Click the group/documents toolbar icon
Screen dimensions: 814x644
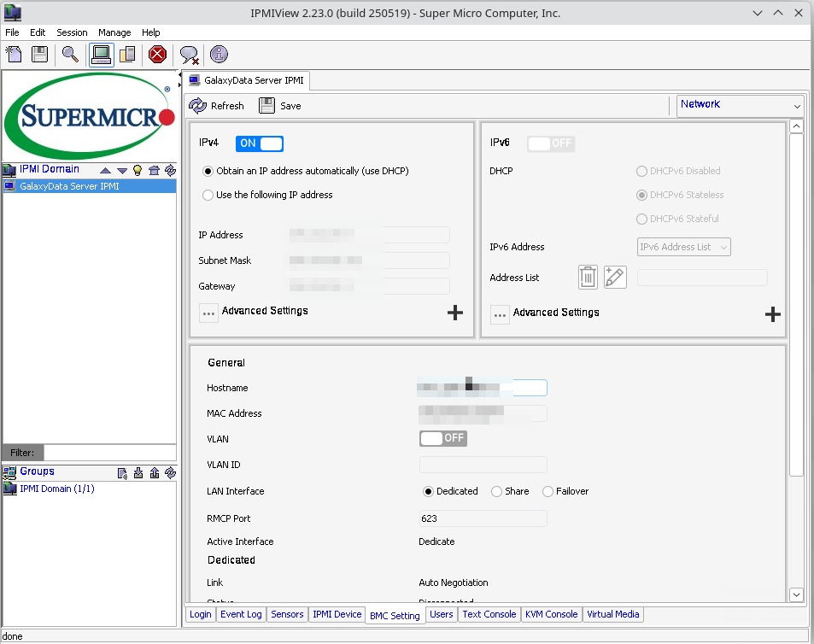(127, 54)
